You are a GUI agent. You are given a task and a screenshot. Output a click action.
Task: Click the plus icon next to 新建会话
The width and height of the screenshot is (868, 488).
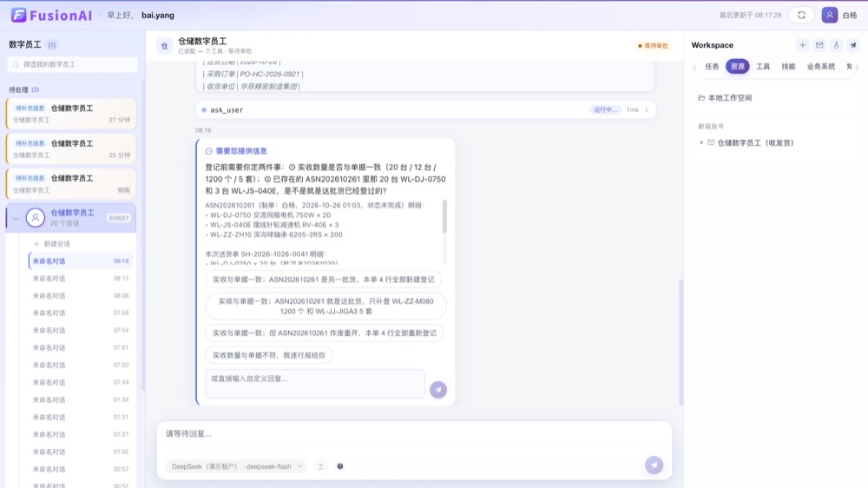(36, 244)
